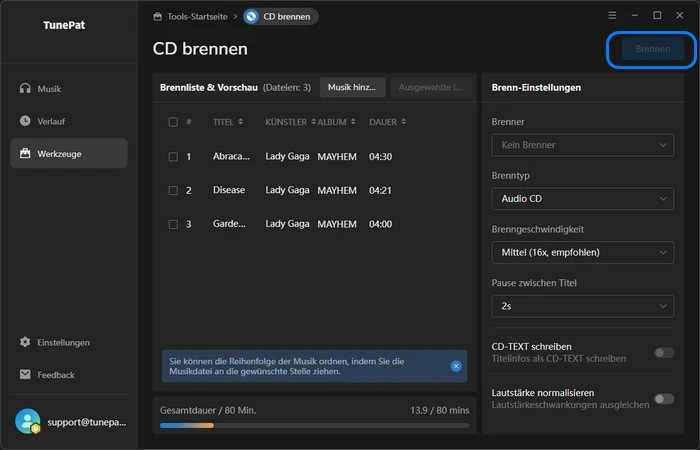Check the Disease track checkbox
This screenshot has width=700, height=450.
tap(173, 191)
